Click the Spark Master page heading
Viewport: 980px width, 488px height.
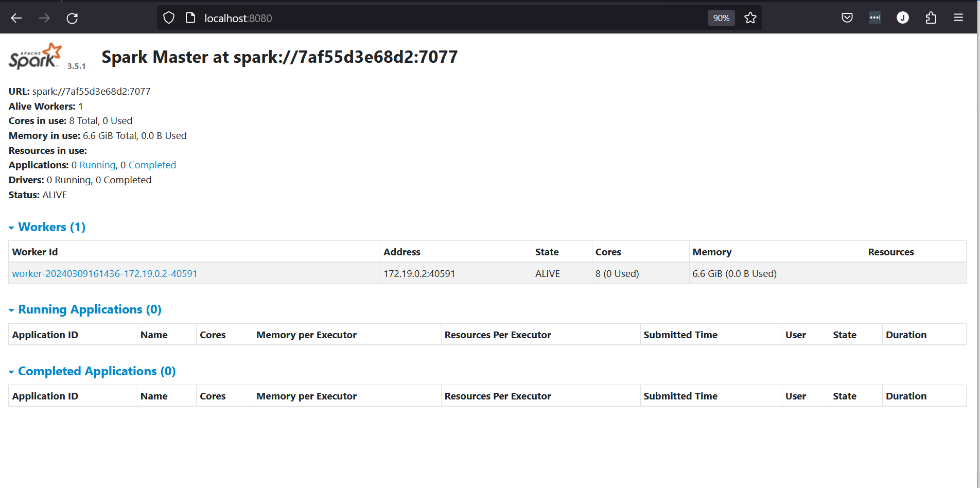(x=279, y=57)
